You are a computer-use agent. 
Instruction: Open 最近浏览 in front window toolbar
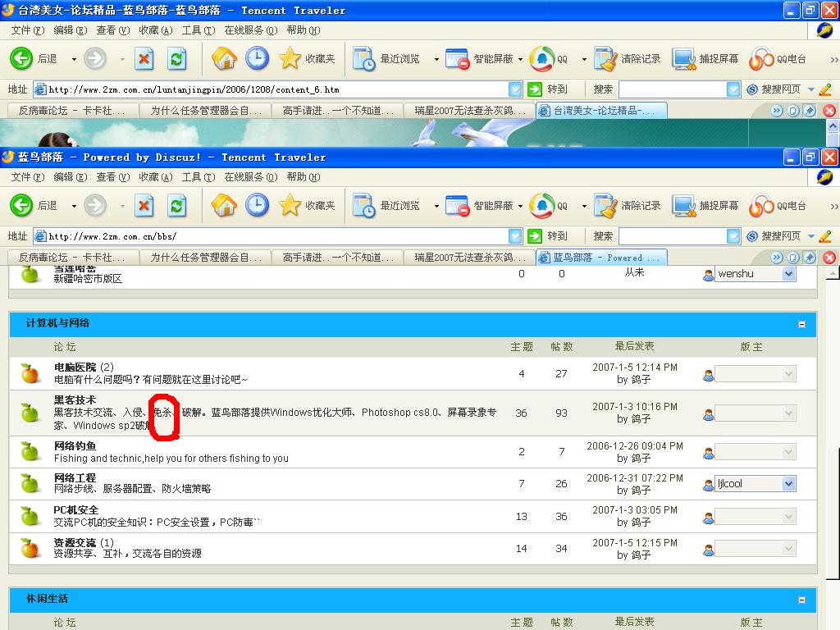click(x=386, y=206)
